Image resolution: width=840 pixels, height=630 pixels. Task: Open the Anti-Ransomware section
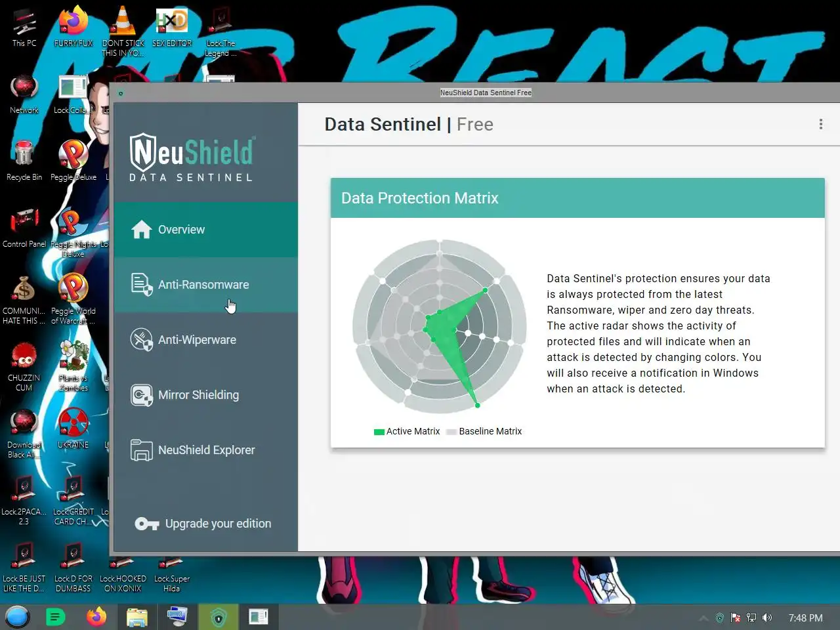coord(206,285)
